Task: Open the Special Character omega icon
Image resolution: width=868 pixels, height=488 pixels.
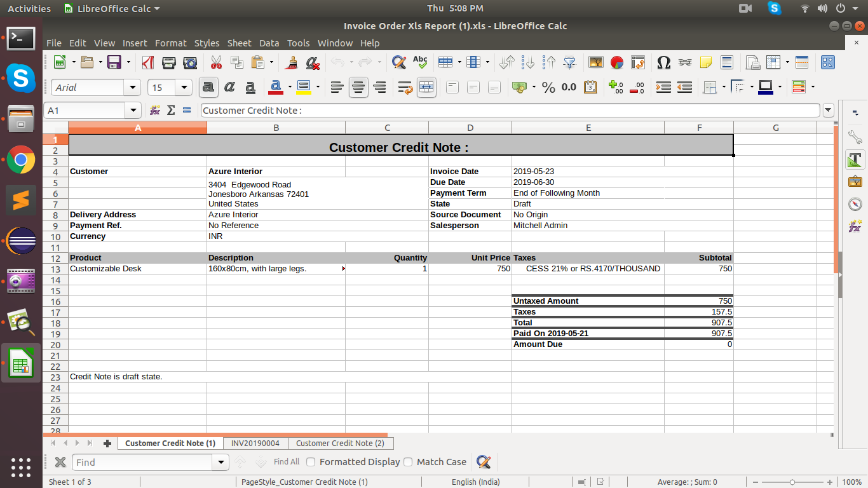Action: (663, 62)
